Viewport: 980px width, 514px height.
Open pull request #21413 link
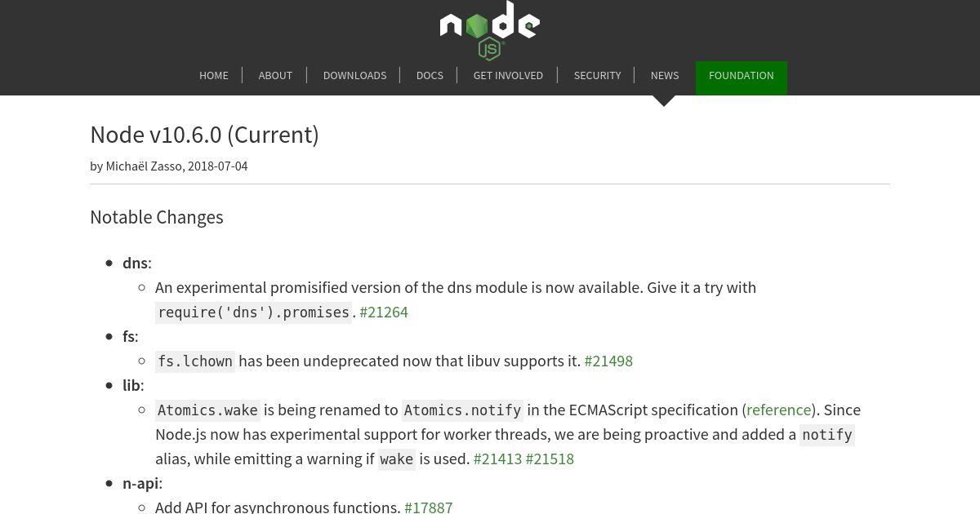[497, 459]
